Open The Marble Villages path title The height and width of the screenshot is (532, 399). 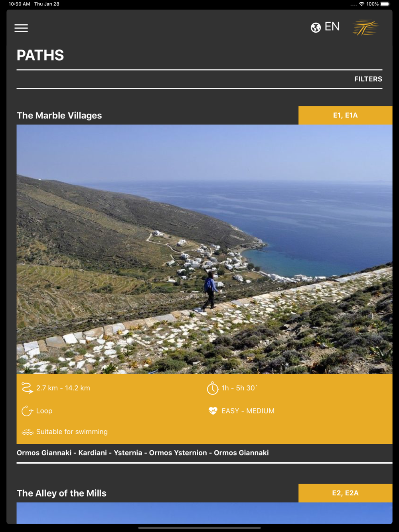tap(59, 115)
